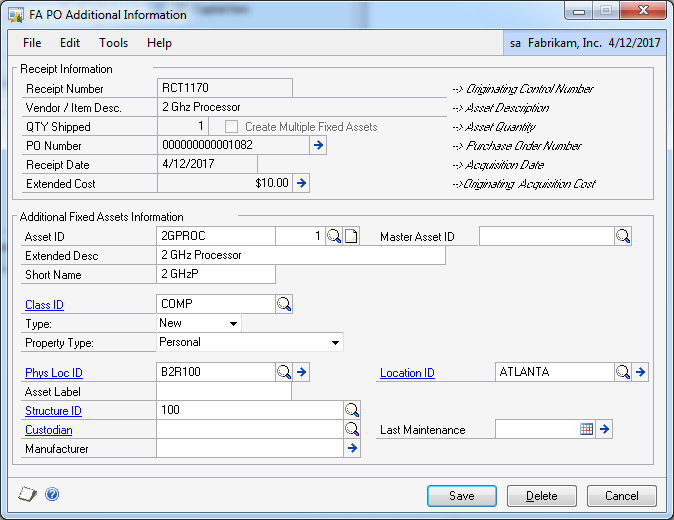Screen dimensions: 674x520
Task: Click the QTY Shipped value field
Action: pos(183,126)
